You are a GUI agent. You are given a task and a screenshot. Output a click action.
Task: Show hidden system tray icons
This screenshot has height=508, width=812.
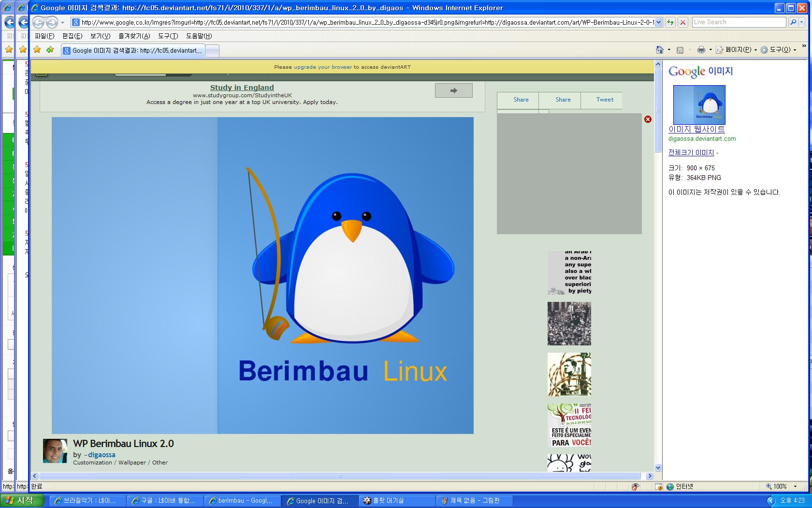coord(771,500)
